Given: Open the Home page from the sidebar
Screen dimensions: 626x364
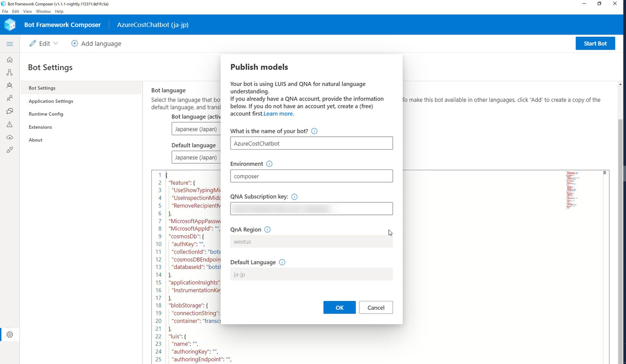Looking at the screenshot, I should 9,59.
